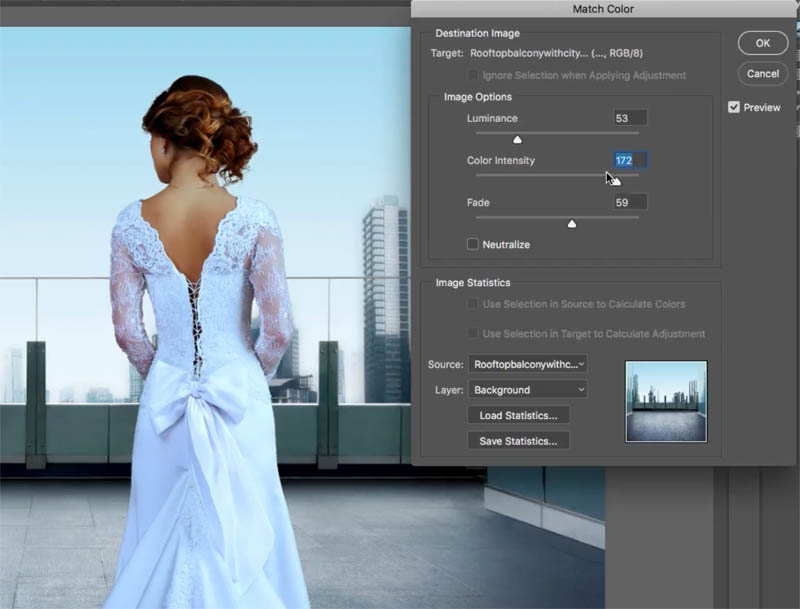Screen dimensions: 800x609
Task: Click the source image preview thumbnail
Action: coord(666,401)
